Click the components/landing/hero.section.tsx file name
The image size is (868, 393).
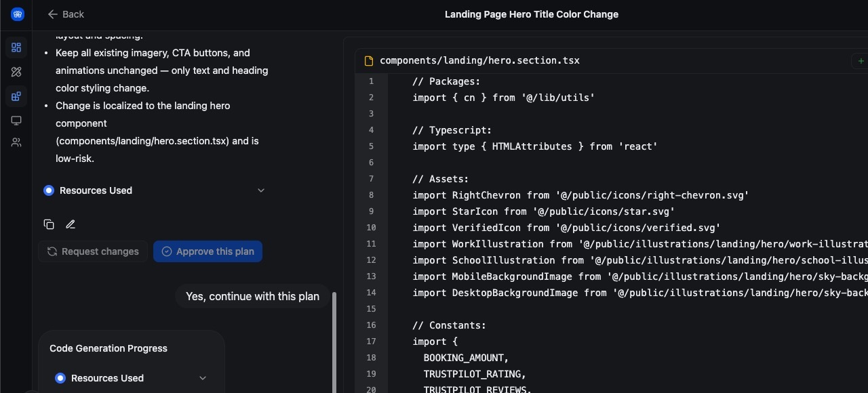[479, 60]
